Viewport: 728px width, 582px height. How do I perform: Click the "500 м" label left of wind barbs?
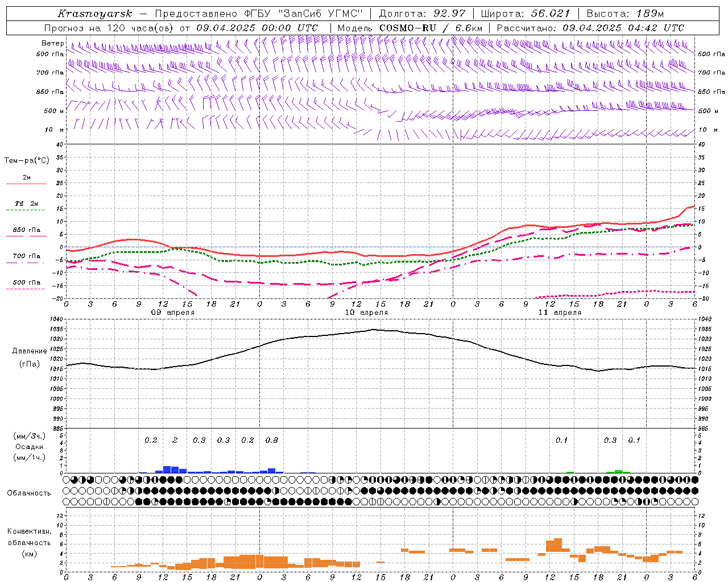pos(54,111)
